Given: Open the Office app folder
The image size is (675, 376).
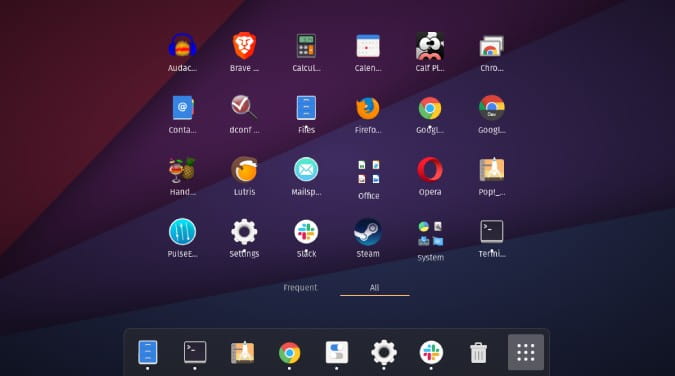Looking at the screenshot, I should tap(368, 172).
